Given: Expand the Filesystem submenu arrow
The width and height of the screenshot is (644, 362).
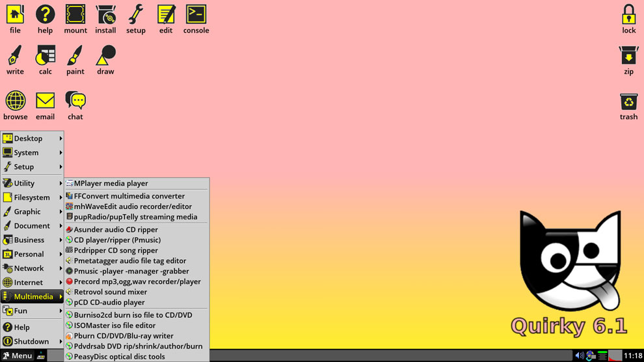Looking at the screenshot, I should coord(60,197).
